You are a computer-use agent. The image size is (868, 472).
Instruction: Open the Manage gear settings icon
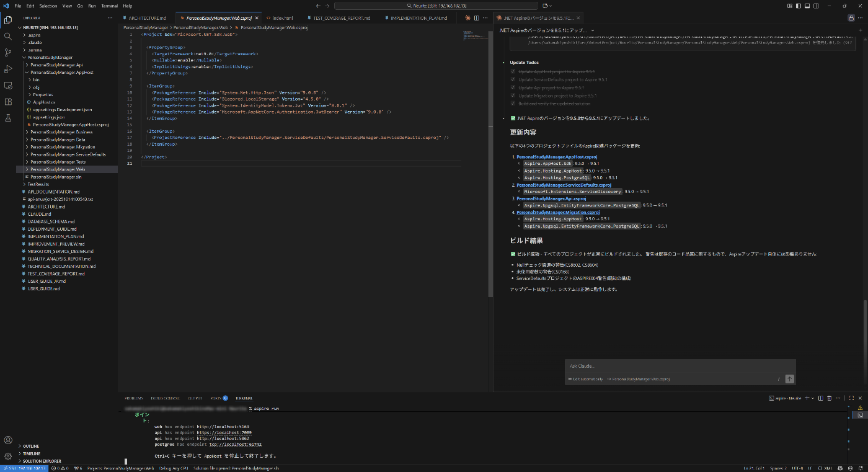click(x=8, y=456)
